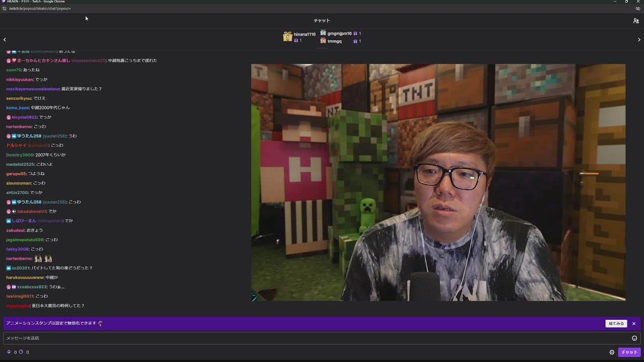The height and width of the screenshot is (362, 644).
Task: Open username zakudesi in chat
Action: [x=15, y=230]
